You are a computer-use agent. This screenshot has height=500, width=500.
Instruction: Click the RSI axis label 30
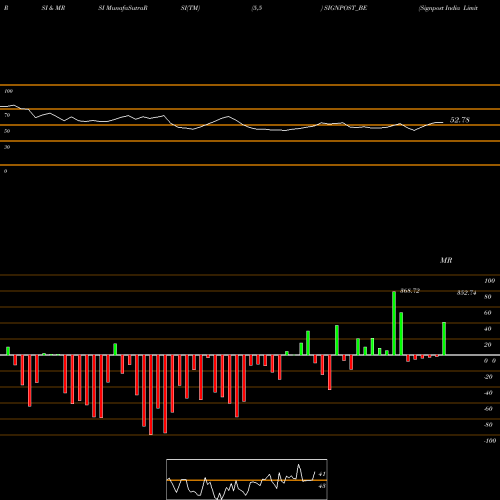coord(7,147)
